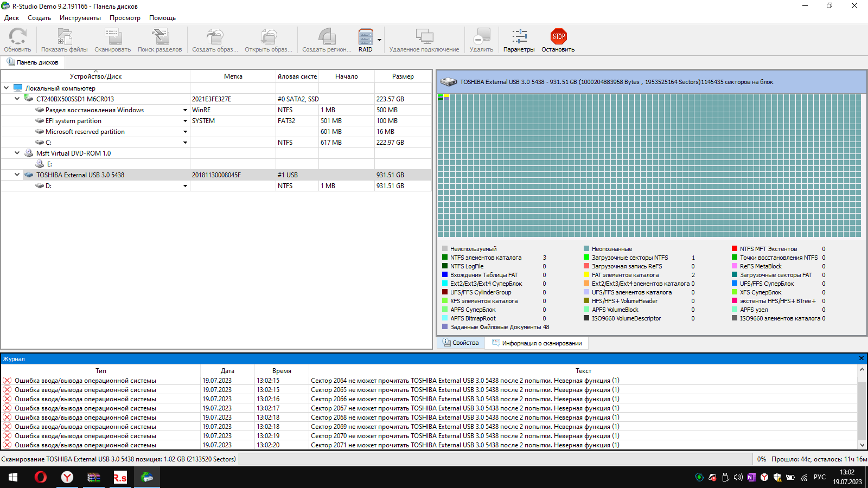The image size is (868, 488).
Task: Click the red NTFS MFT legend swatch
Action: 735,249
